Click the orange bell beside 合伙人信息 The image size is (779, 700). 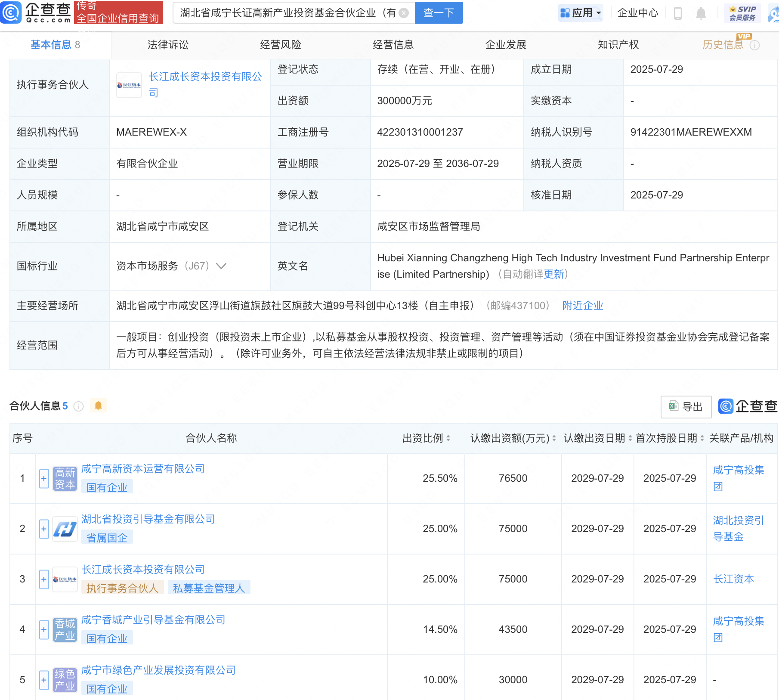[x=98, y=406]
